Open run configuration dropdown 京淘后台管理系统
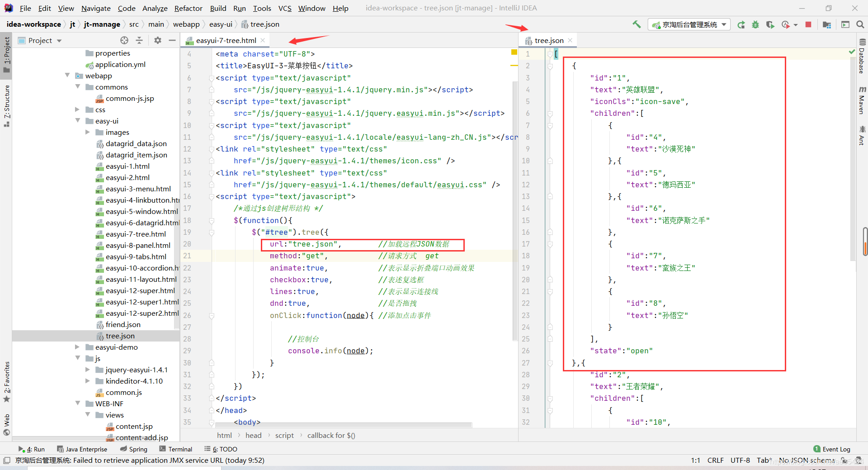868x470 pixels. click(x=689, y=25)
